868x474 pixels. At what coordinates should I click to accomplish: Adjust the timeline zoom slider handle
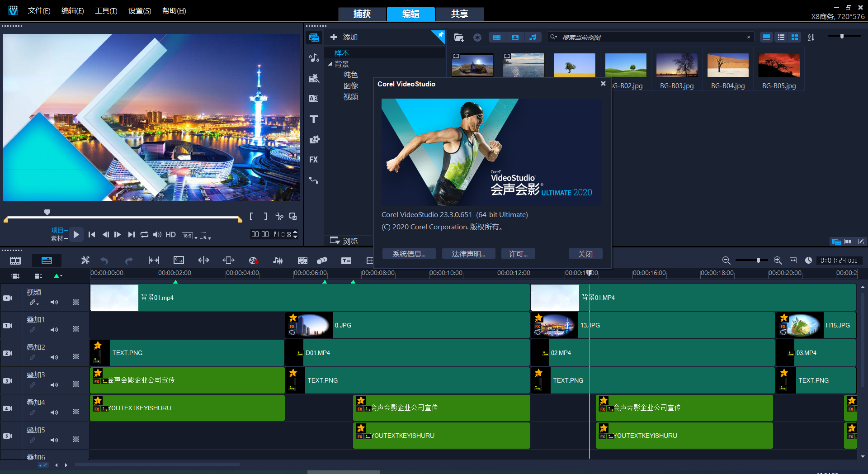point(758,261)
